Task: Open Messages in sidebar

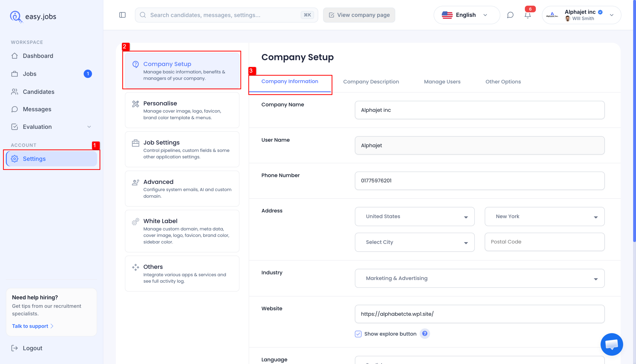Action: coord(51,109)
